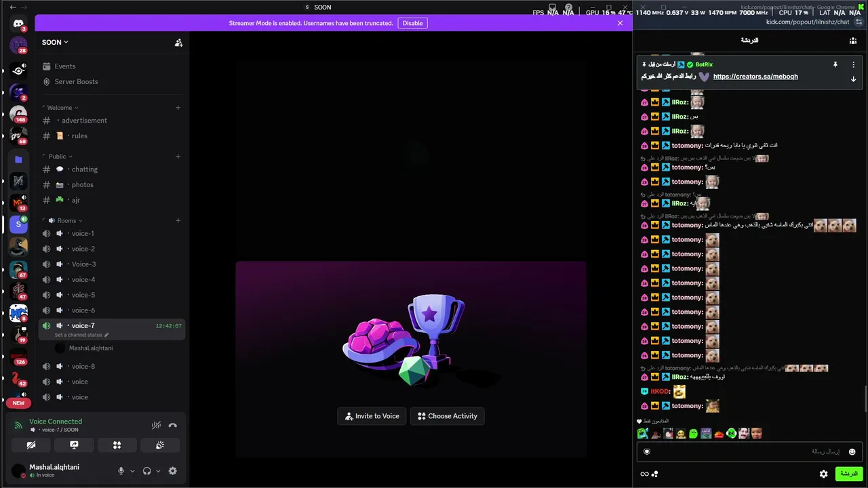Deafen with the headphones icon
This screenshot has height=488, width=868.
tap(146, 471)
